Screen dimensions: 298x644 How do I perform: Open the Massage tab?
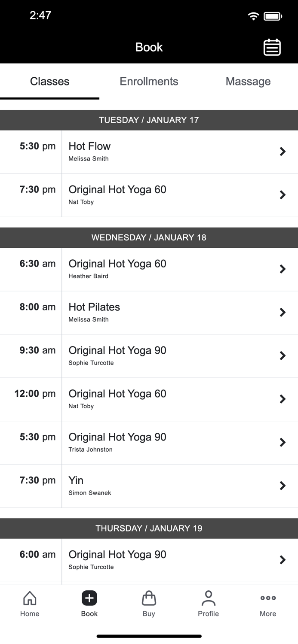[x=248, y=82]
